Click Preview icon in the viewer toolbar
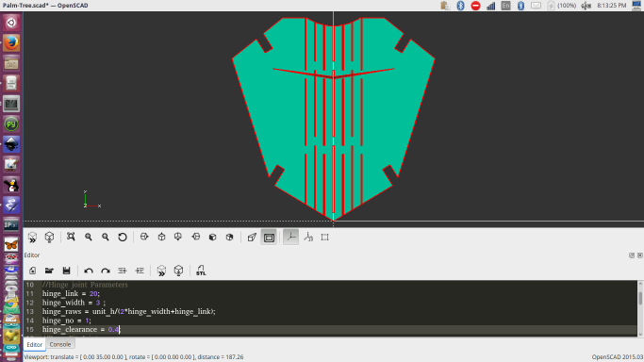The height and width of the screenshot is (362, 644). pos(32,238)
